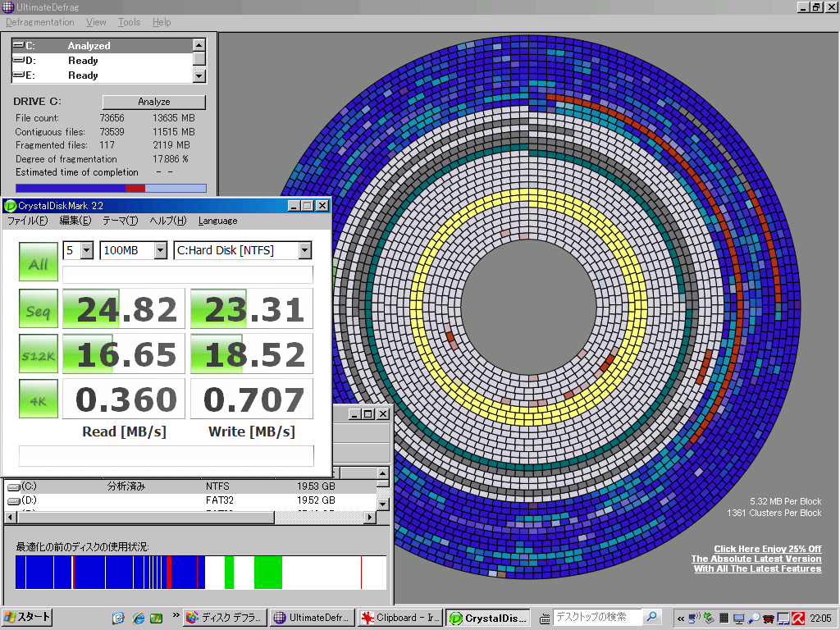This screenshot has width=840, height=630.
Task: Expand the C:Hard Disk drive dropdown
Action: [304, 250]
